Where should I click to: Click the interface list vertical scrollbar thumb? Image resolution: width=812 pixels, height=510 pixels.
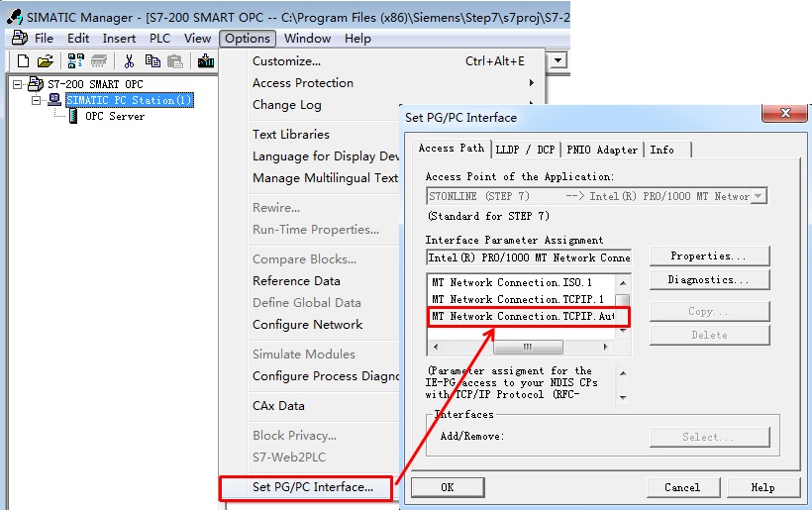(x=623, y=300)
